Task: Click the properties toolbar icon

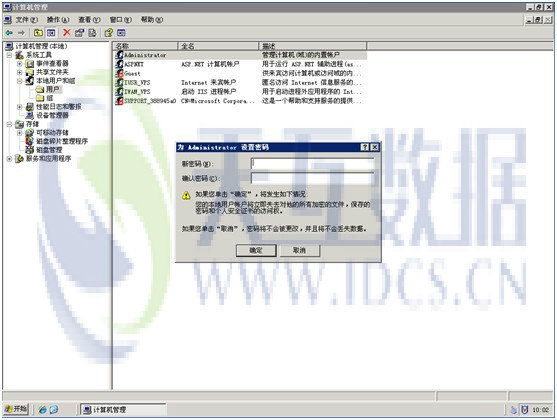Action: pyautogui.click(x=79, y=33)
